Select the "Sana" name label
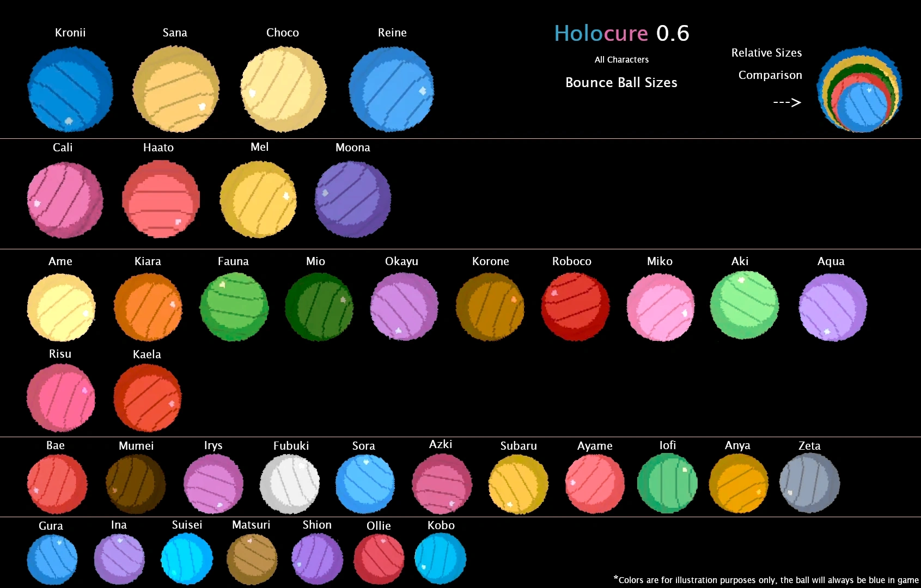The width and height of the screenshot is (921, 588). pyautogui.click(x=175, y=33)
